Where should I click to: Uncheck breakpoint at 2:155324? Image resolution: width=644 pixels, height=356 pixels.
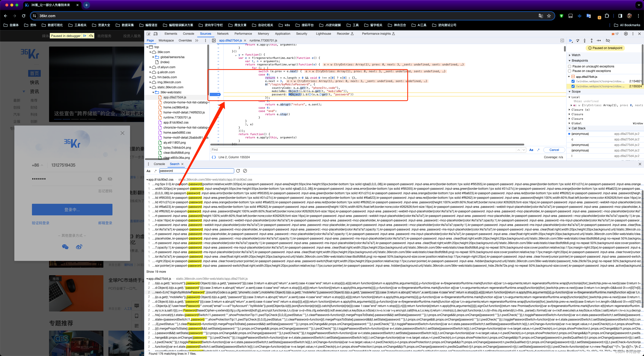tap(573, 86)
